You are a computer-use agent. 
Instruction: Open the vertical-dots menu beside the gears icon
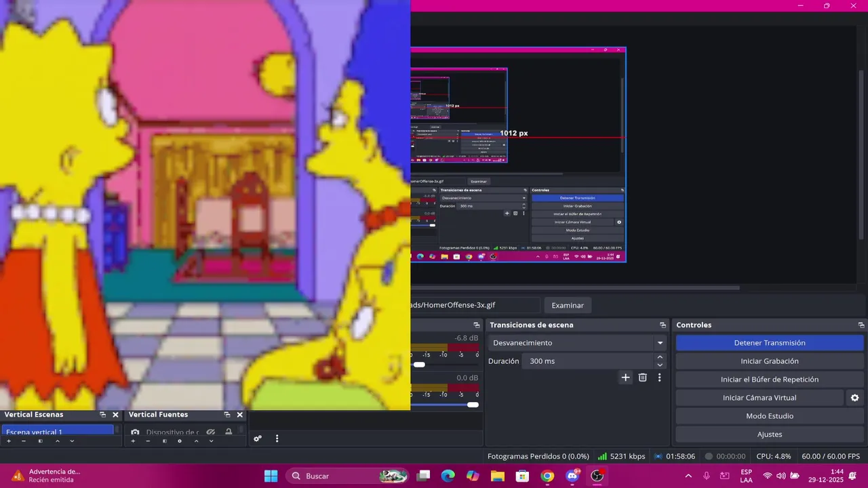click(x=277, y=439)
